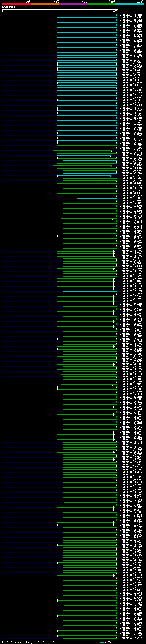Open the last hit UniRef100_B0W5T5
This screenshot has height=644, width=146.
[x=131, y=638]
